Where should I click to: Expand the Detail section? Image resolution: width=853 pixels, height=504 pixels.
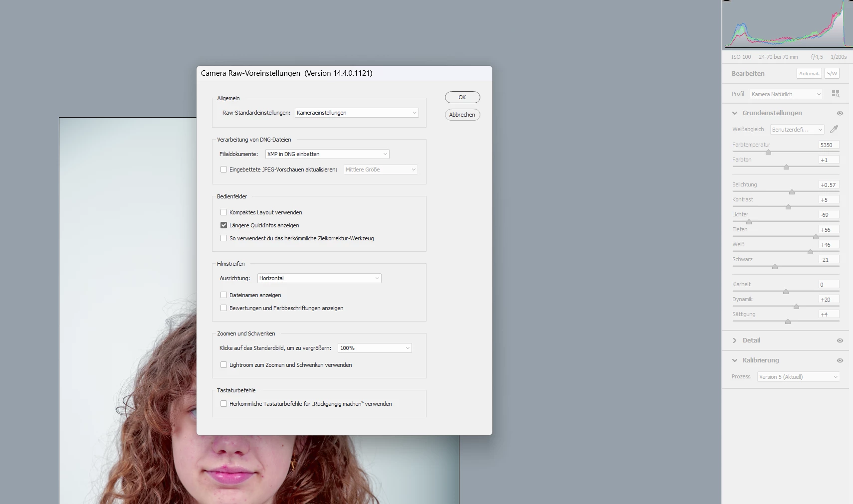[735, 340]
